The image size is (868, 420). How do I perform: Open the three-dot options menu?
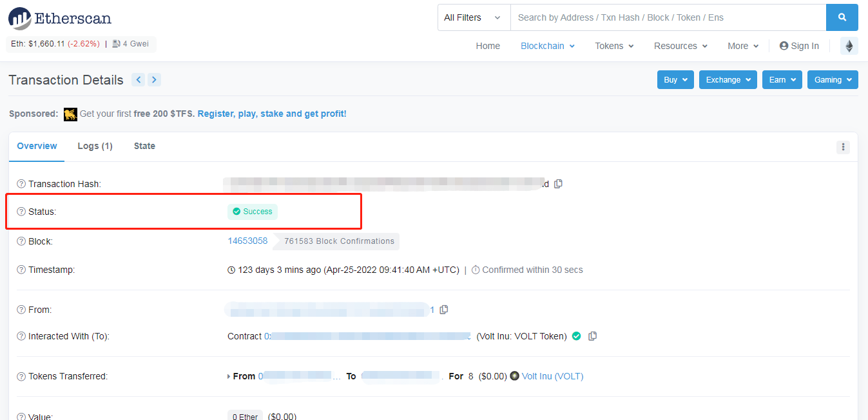tap(842, 147)
